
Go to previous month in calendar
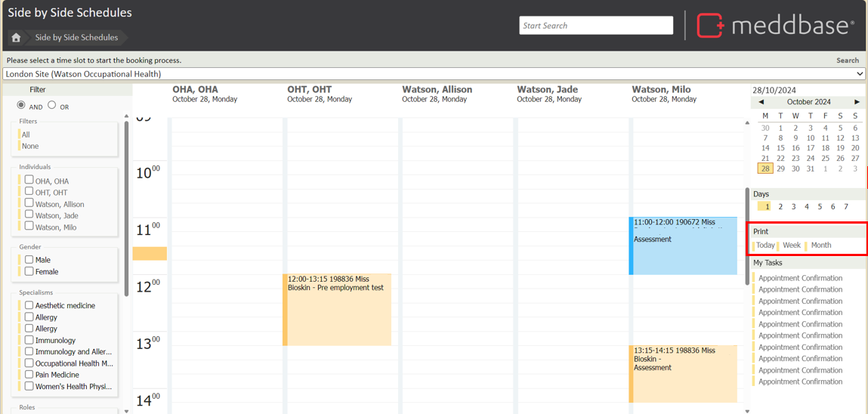pos(761,102)
